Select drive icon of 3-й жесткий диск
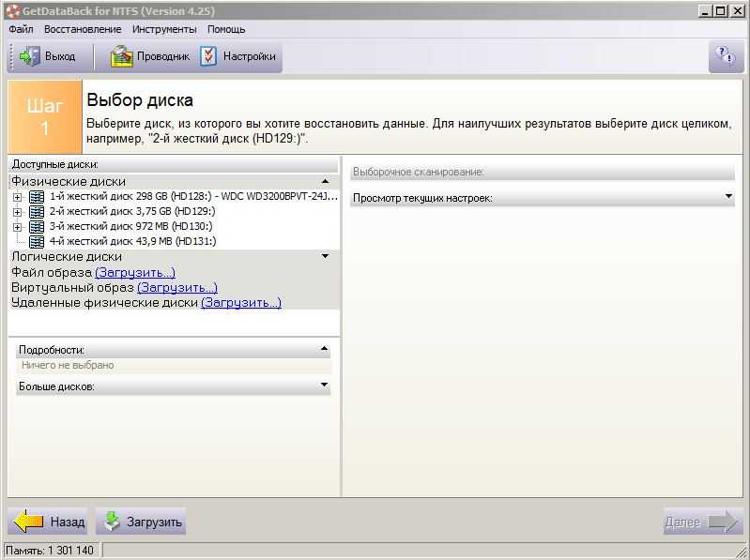 pyautogui.click(x=37, y=226)
